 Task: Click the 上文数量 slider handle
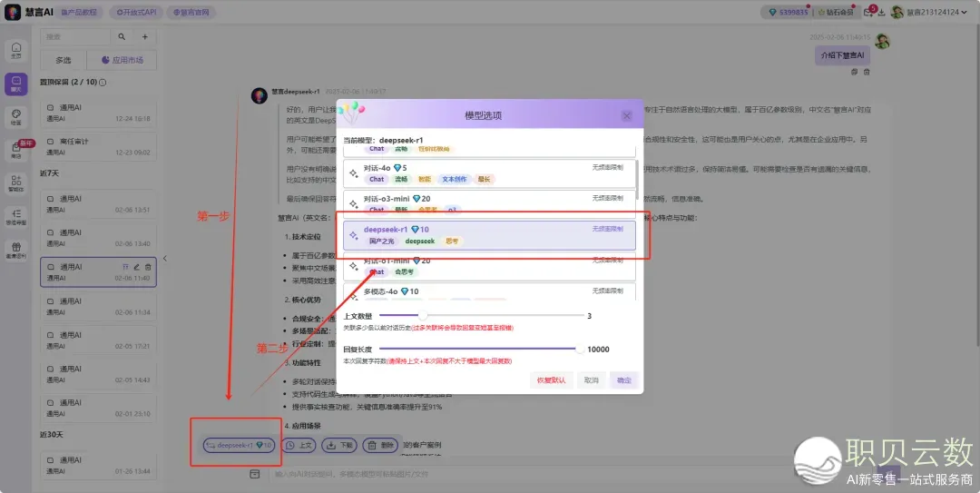[423, 316]
